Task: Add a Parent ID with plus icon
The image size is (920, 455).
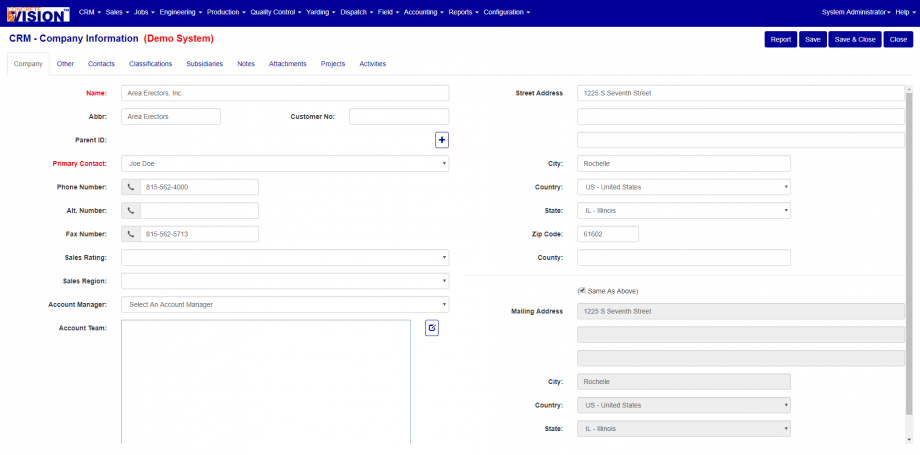Action: point(442,140)
